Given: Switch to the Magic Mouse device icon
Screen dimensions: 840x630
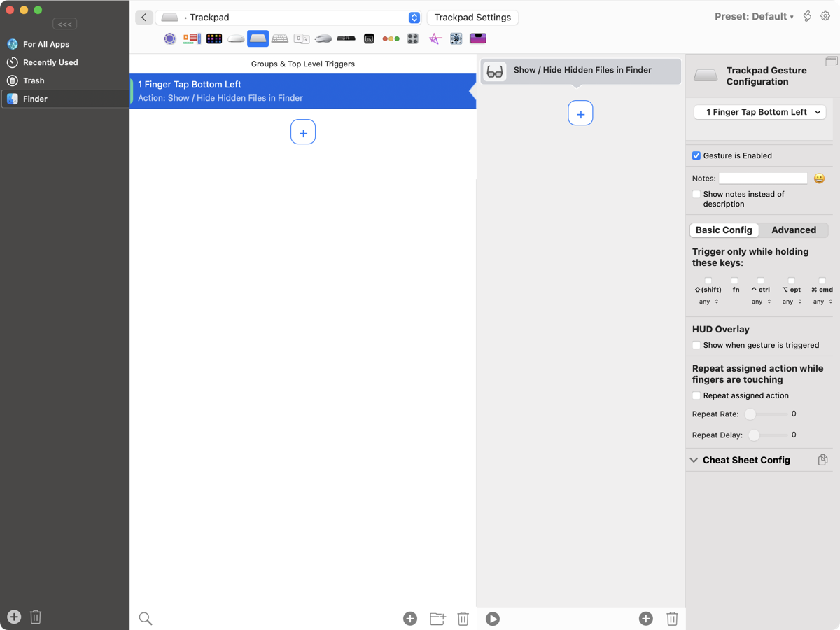Looking at the screenshot, I should point(235,38).
